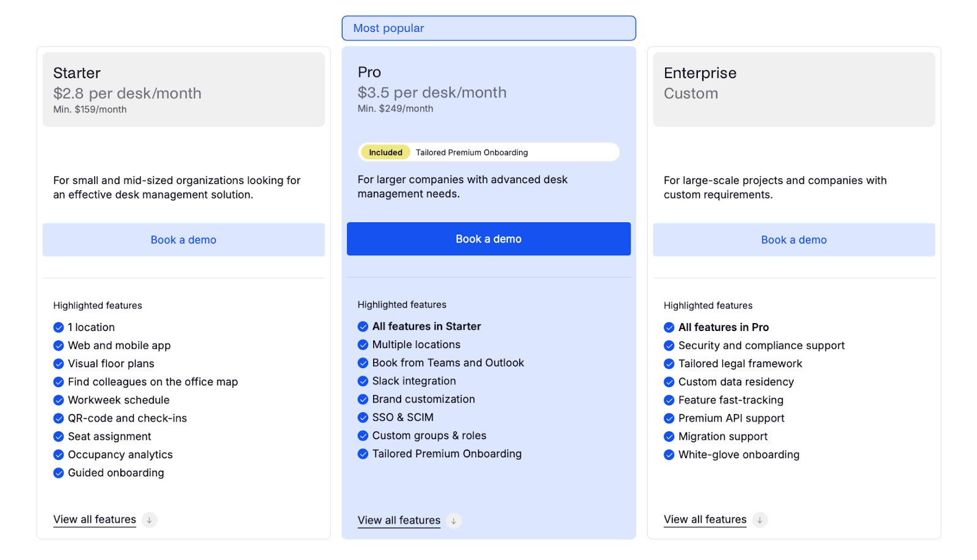Click the Most popular banner above Pro
This screenshot has height=560, width=977.
(488, 28)
